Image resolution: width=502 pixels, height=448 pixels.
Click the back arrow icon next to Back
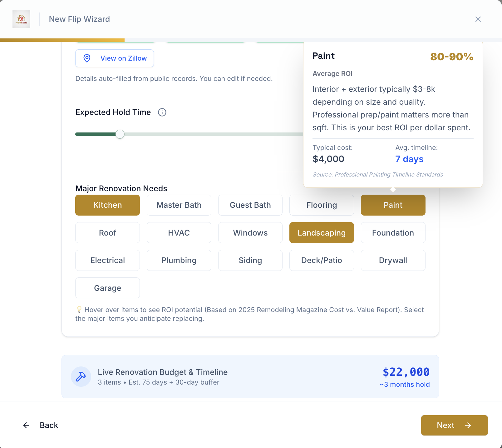coord(26,425)
